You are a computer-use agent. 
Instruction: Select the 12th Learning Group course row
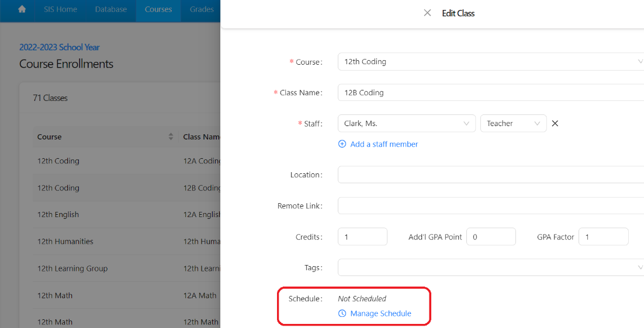[x=126, y=268]
